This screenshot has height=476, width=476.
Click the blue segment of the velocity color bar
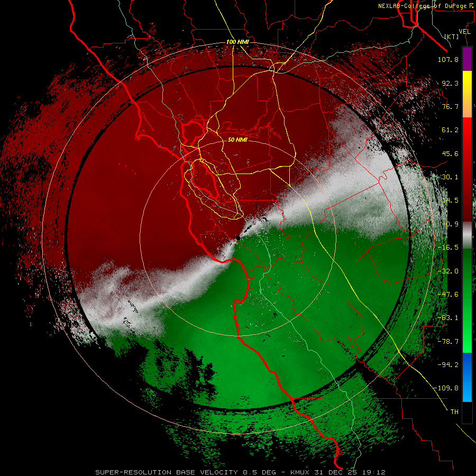(467, 377)
